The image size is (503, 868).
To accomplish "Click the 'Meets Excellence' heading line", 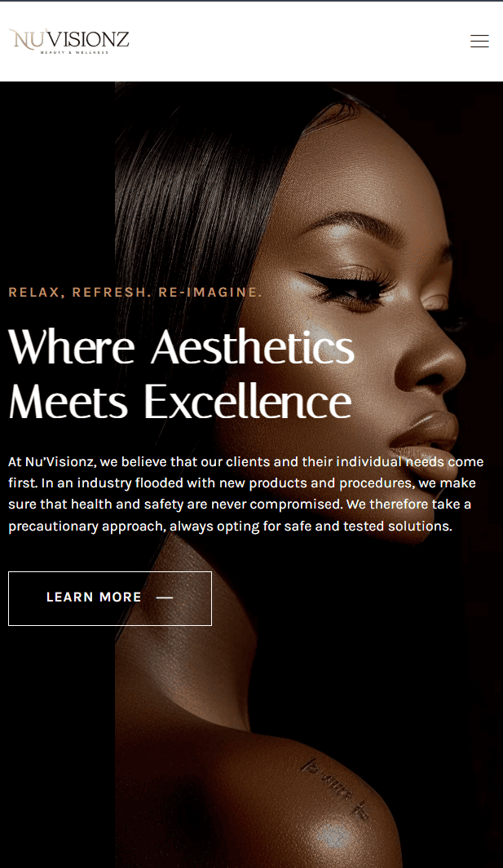I will pyautogui.click(x=180, y=401).
